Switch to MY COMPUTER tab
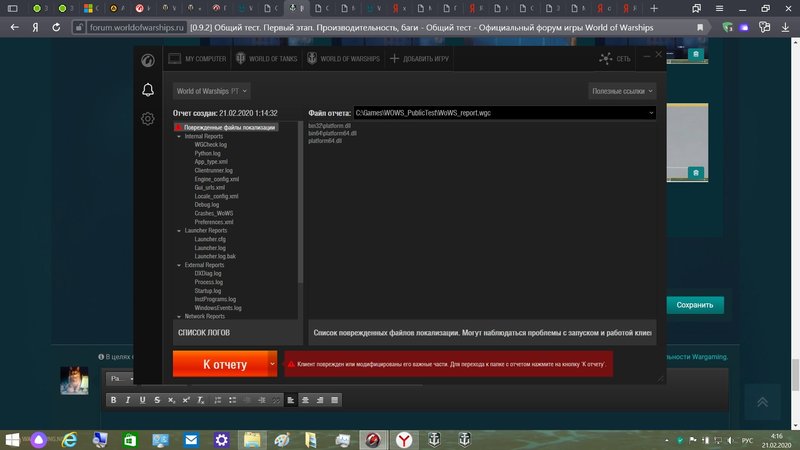This screenshot has width=800, height=450. (x=197, y=59)
